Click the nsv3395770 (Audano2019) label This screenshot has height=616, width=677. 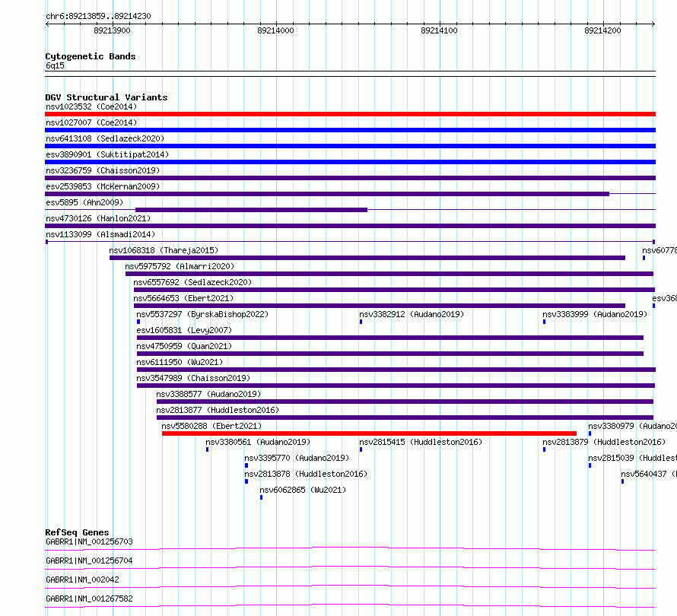pyautogui.click(x=297, y=458)
